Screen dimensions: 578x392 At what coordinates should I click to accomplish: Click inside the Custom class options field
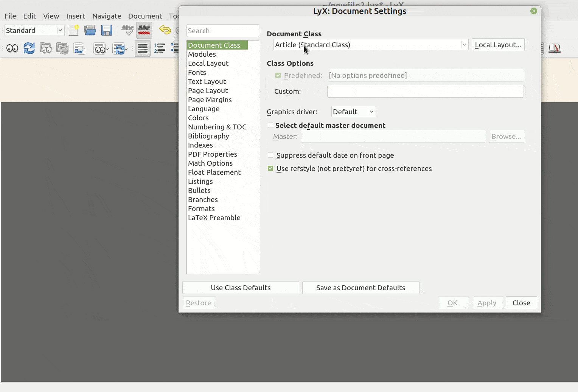(426, 91)
